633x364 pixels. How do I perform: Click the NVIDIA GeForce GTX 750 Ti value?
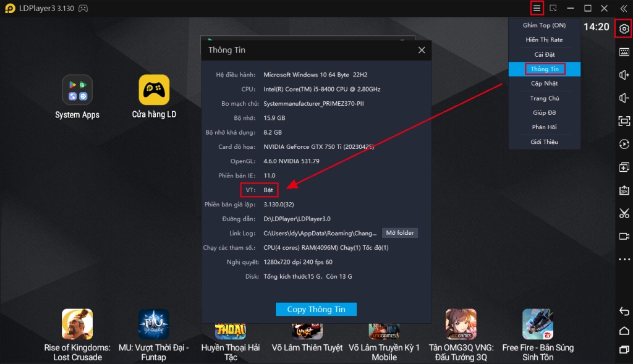click(318, 147)
